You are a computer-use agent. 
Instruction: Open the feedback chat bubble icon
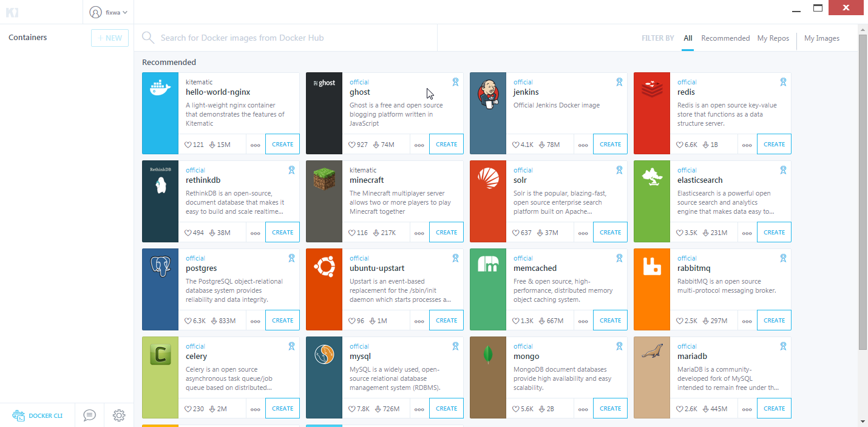coord(89,415)
